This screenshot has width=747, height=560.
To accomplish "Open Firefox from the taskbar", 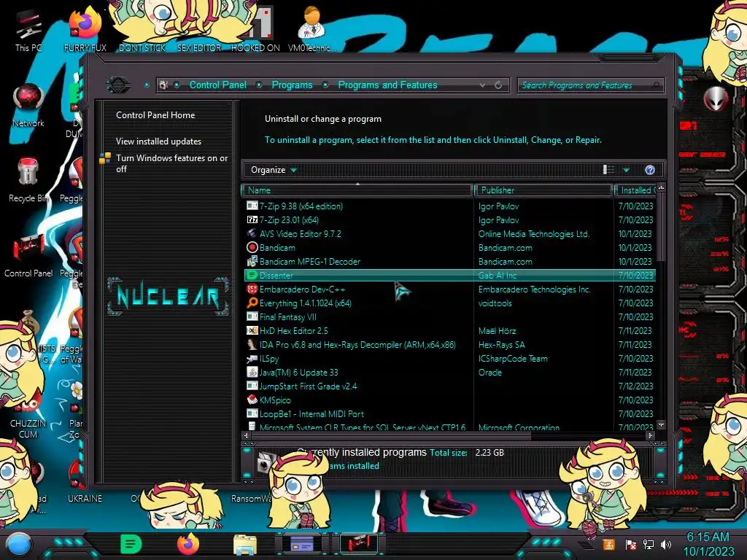I will (x=188, y=544).
